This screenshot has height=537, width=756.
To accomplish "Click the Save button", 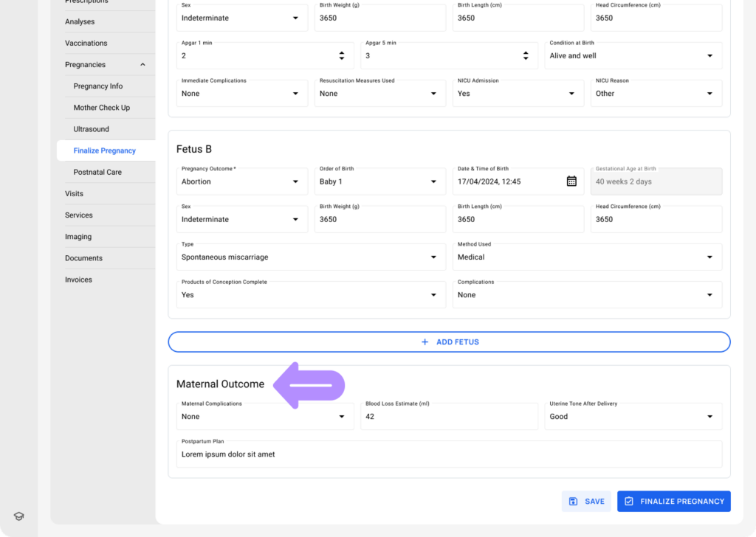I will [x=586, y=502].
